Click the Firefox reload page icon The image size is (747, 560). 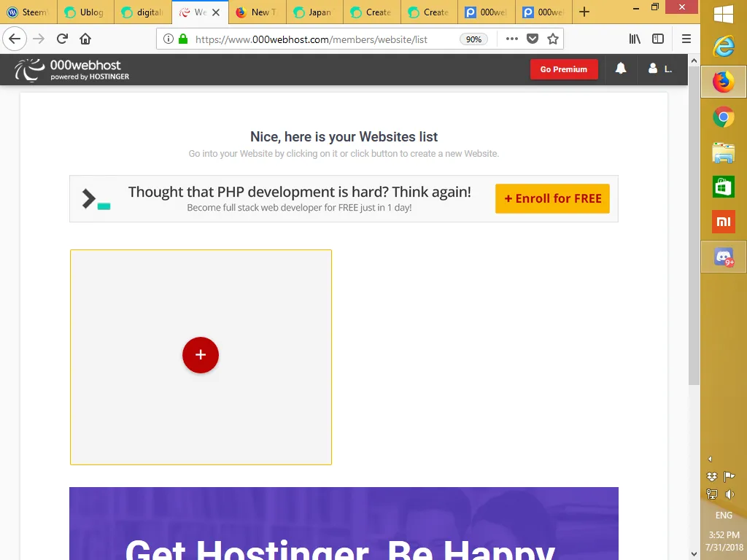coord(63,39)
